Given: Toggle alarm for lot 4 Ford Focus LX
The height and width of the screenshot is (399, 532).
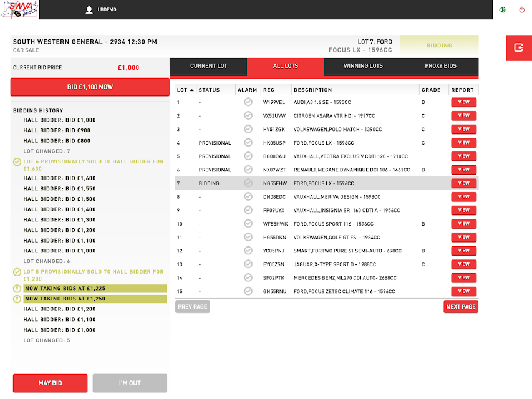Looking at the screenshot, I should point(248,143).
